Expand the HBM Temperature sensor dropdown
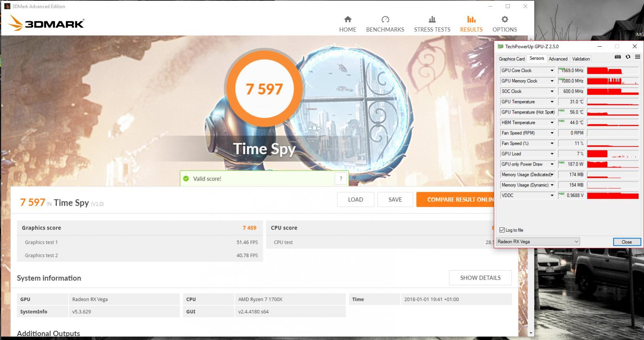The height and width of the screenshot is (340, 644). [552, 123]
